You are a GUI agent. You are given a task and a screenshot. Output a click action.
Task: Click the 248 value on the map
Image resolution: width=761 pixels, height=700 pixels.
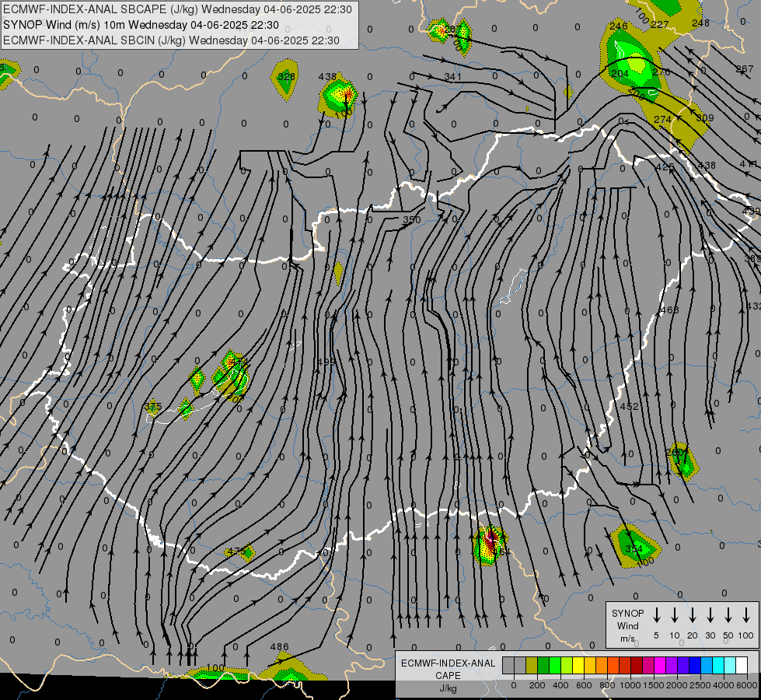(700, 23)
